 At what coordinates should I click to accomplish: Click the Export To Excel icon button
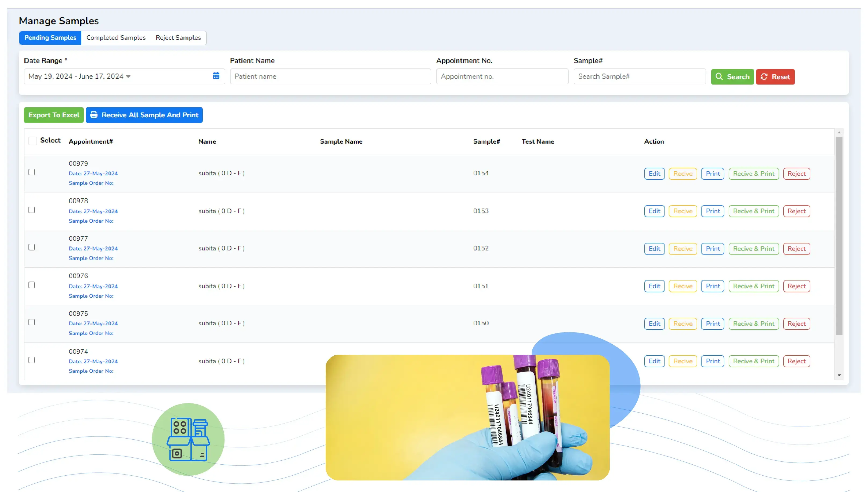(54, 114)
